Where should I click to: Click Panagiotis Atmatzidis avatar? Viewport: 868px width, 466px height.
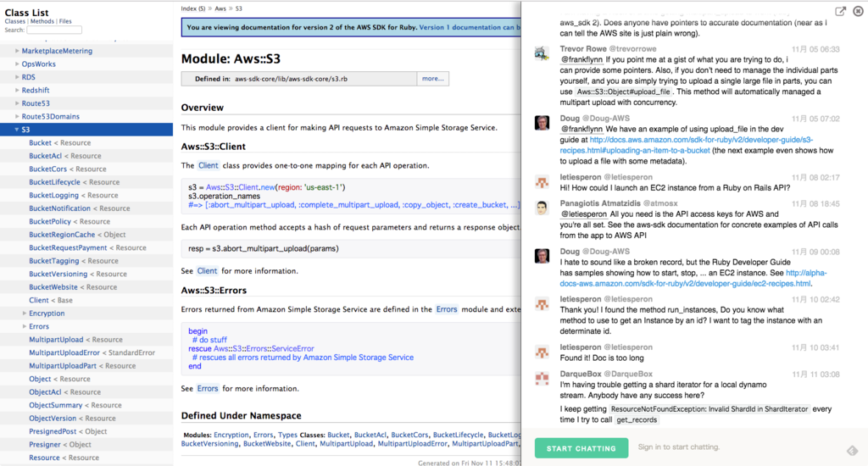pyautogui.click(x=542, y=208)
